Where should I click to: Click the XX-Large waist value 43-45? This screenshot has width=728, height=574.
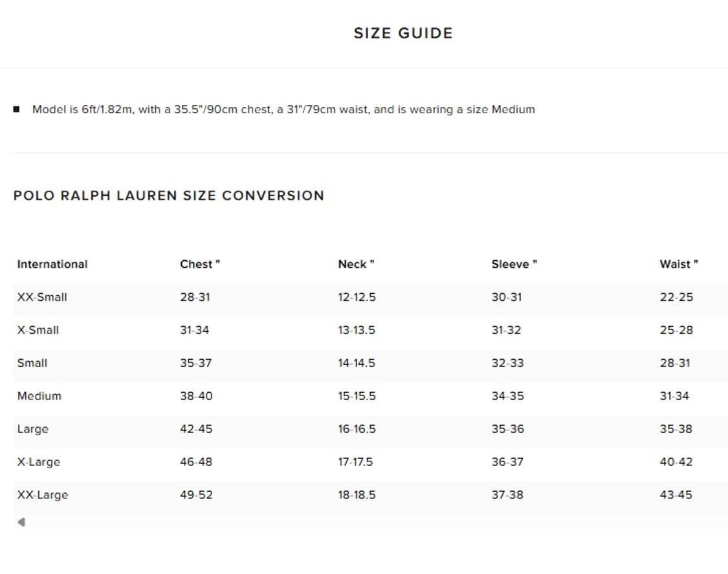tap(676, 495)
